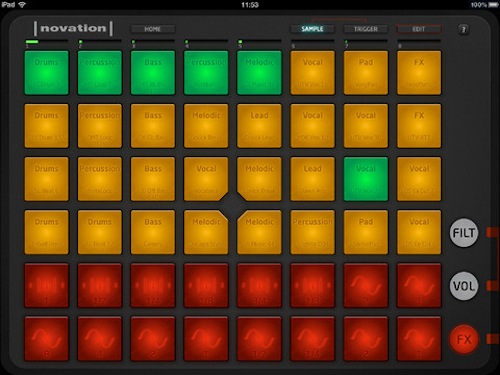Toggle the green Vocal pad in column 7
This screenshot has width=500, height=375.
(366, 179)
